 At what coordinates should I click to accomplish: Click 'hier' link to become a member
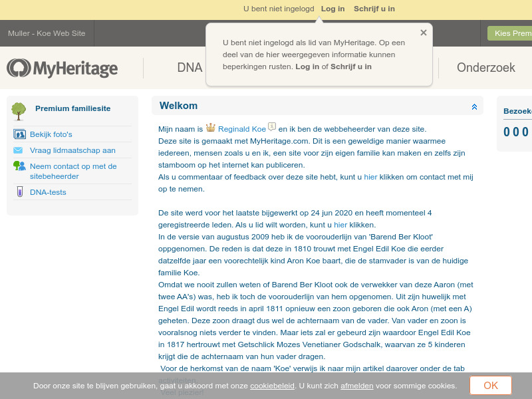click(340, 225)
